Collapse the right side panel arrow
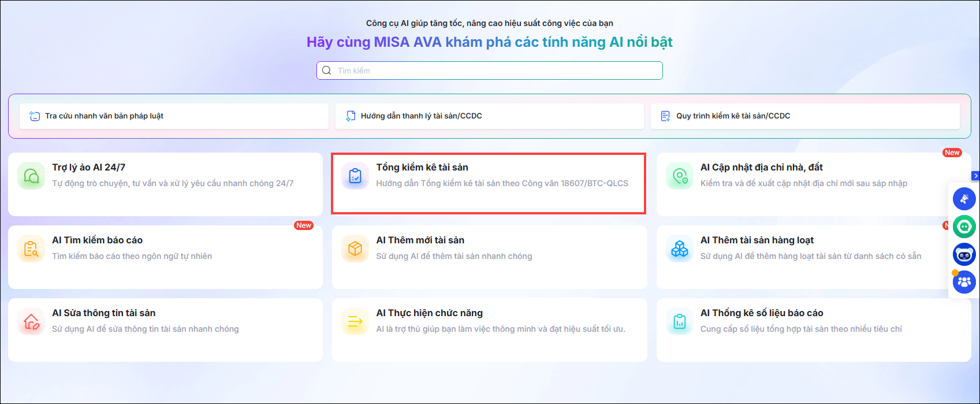980x404 pixels. pyautogui.click(x=975, y=176)
